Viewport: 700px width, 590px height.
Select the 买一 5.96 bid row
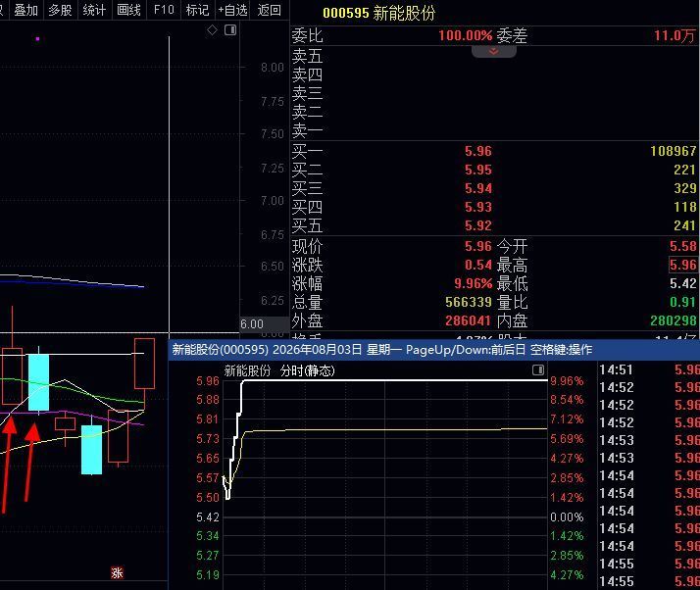point(494,151)
